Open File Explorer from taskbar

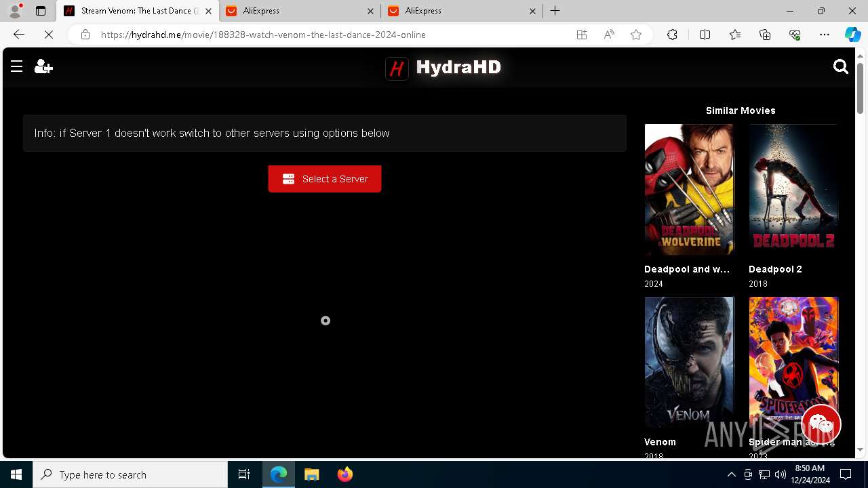(x=311, y=474)
